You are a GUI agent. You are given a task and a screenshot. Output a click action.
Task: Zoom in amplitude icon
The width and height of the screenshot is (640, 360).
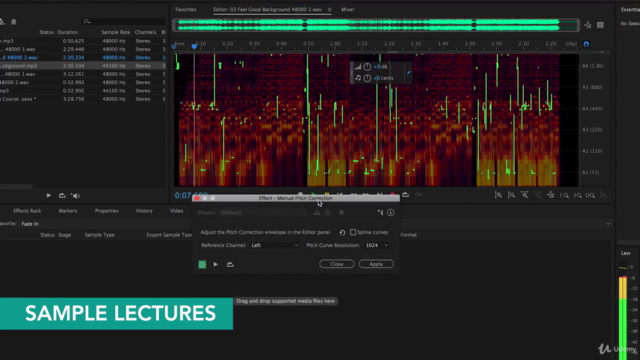tap(498, 196)
